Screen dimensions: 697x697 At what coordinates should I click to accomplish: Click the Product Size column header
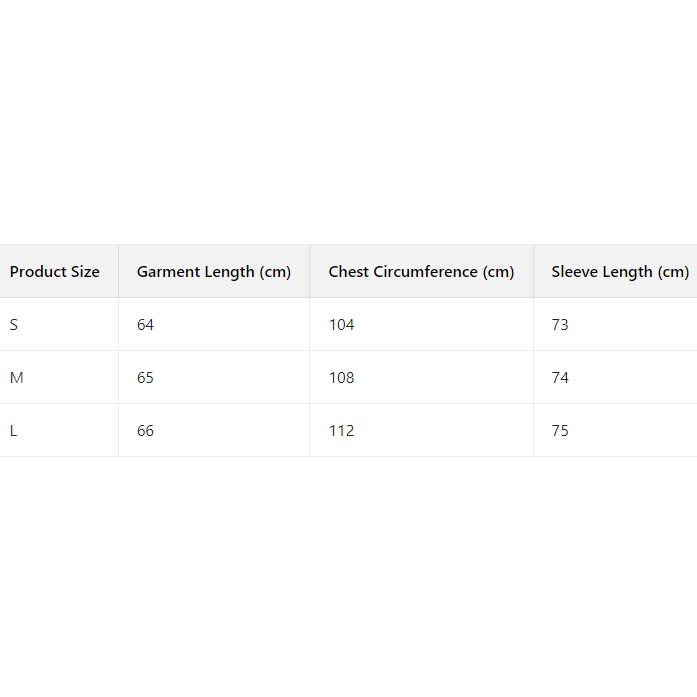pos(55,272)
